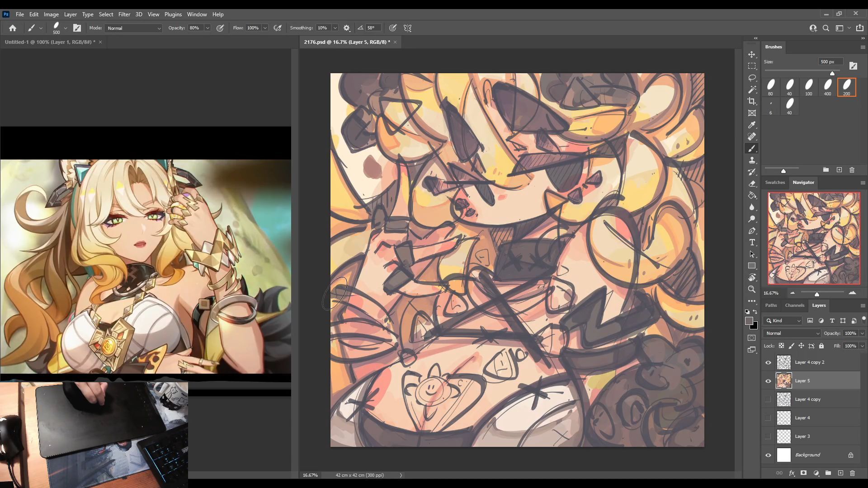Select the Eraser tool
Image resolution: width=868 pixels, height=488 pixels.
point(752,184)
